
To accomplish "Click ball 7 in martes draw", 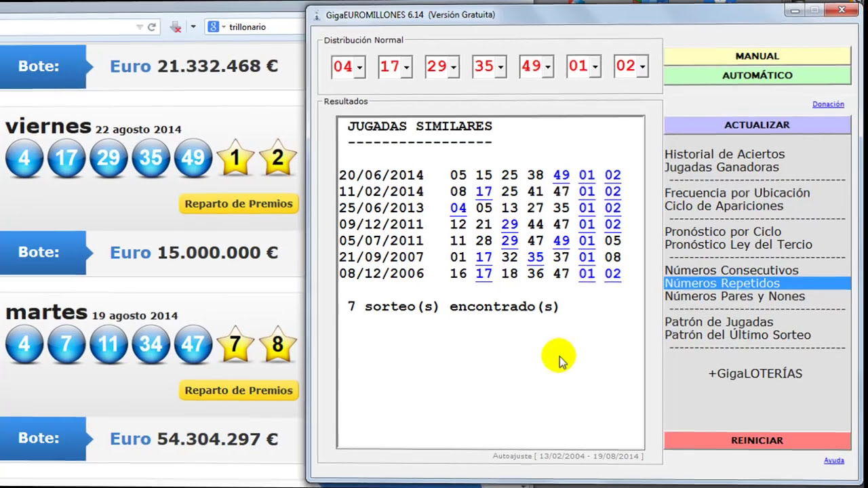I will coord(66,344).
